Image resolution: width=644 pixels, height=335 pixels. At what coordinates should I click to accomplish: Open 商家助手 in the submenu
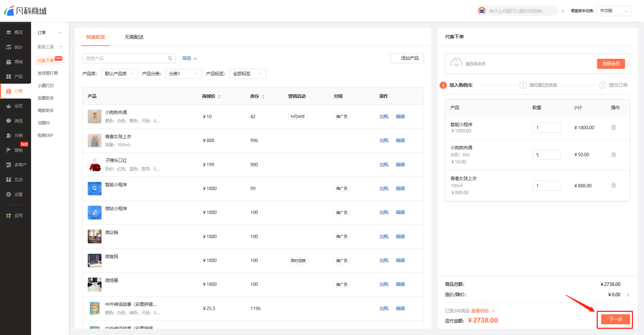(46, 111)
